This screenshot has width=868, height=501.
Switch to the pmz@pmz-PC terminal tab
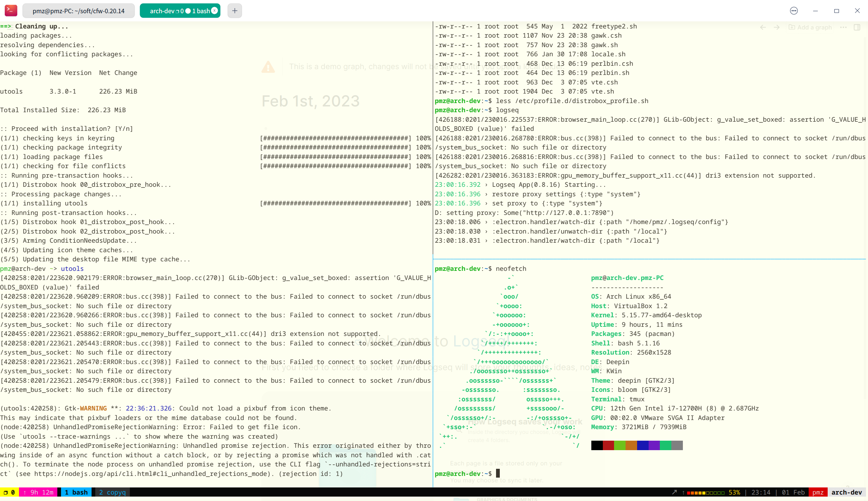click(78, 11)
